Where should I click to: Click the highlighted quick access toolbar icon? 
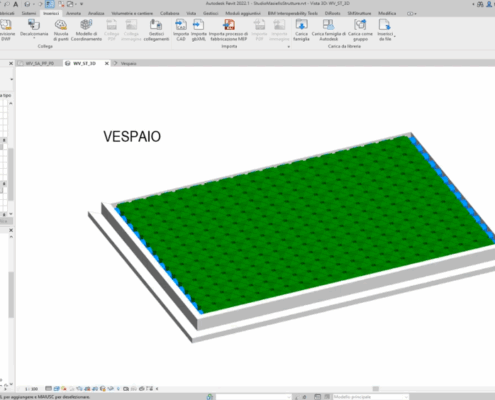pyautogui.click(x=49, y=4)
